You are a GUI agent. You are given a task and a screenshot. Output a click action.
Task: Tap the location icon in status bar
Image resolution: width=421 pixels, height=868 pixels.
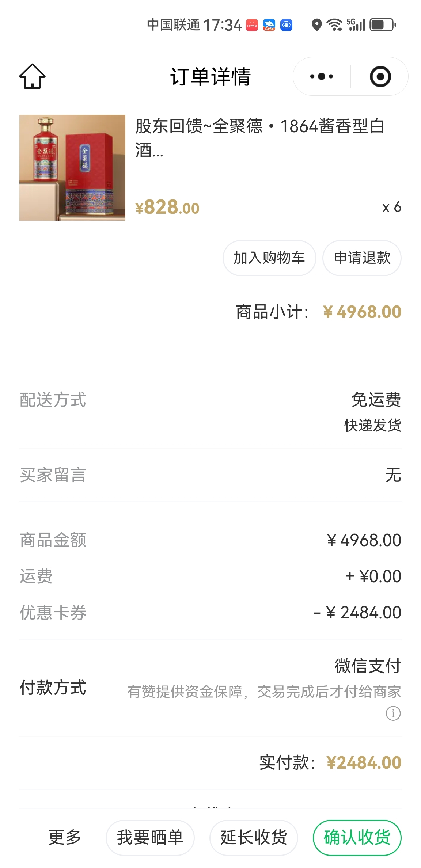click(x=316, y=25)
